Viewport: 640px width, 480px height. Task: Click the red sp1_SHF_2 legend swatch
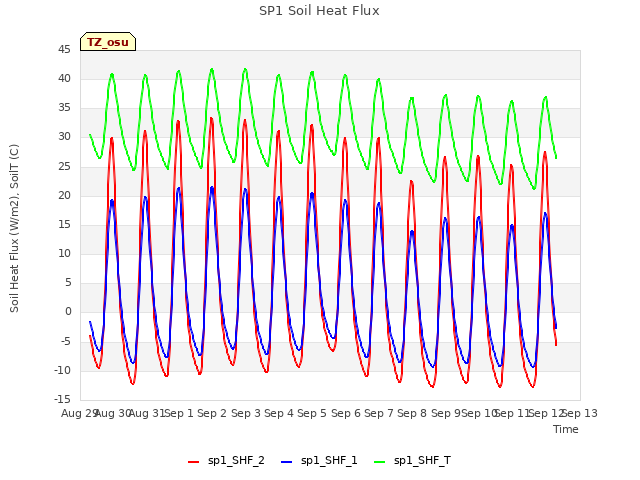click(x=193, y=461)
